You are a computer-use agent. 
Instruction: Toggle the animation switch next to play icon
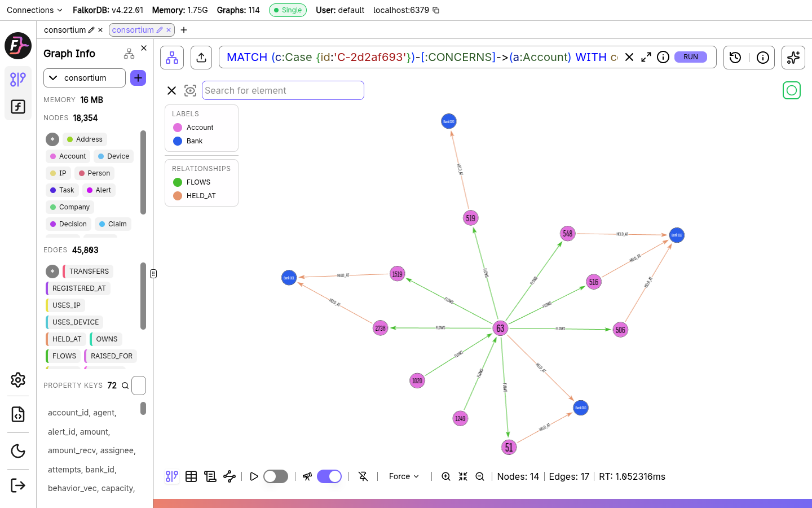pos(276,476)
